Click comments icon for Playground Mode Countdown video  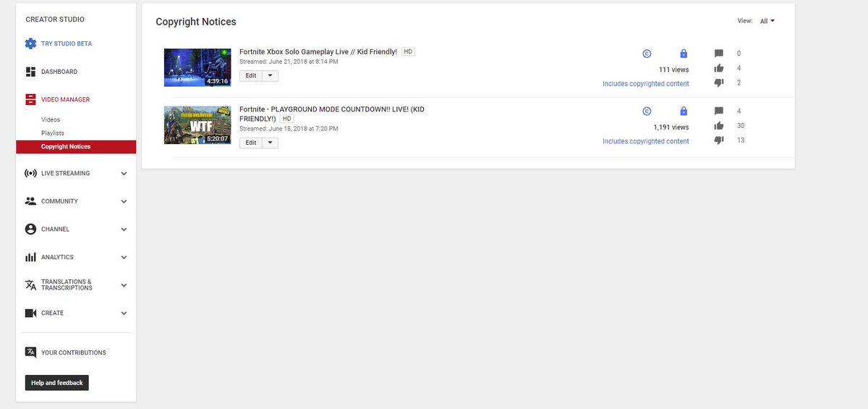[719, 111]
